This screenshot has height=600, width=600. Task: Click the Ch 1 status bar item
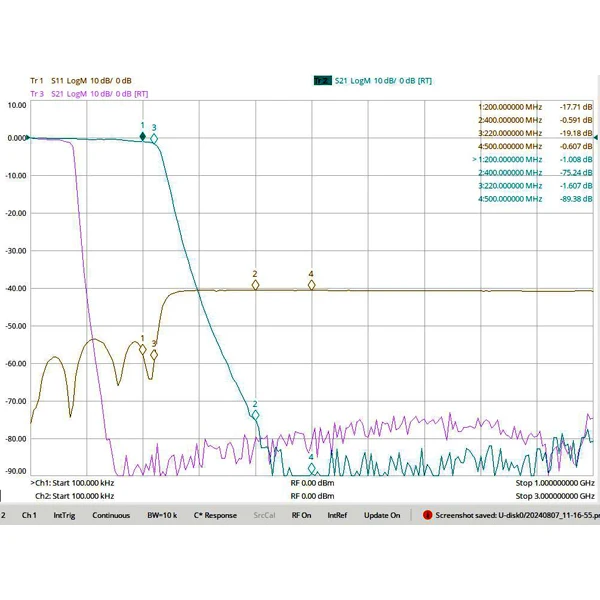(29, 515)
